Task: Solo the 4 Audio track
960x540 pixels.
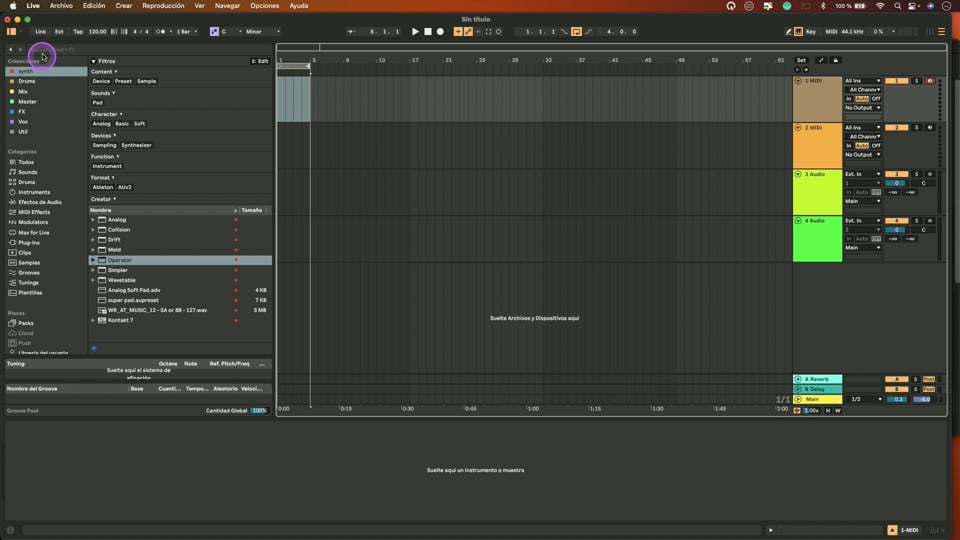Action: (917, 220)
